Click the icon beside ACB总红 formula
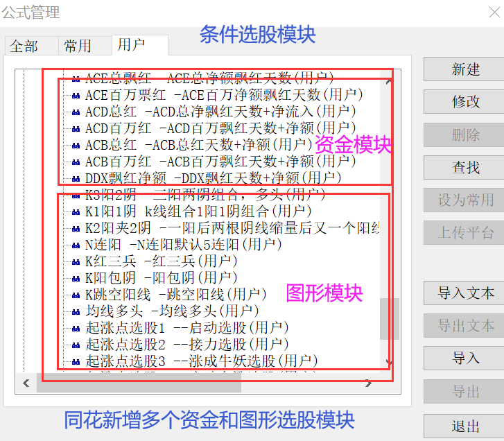504x441 pixels. click(x=76, y=146)
